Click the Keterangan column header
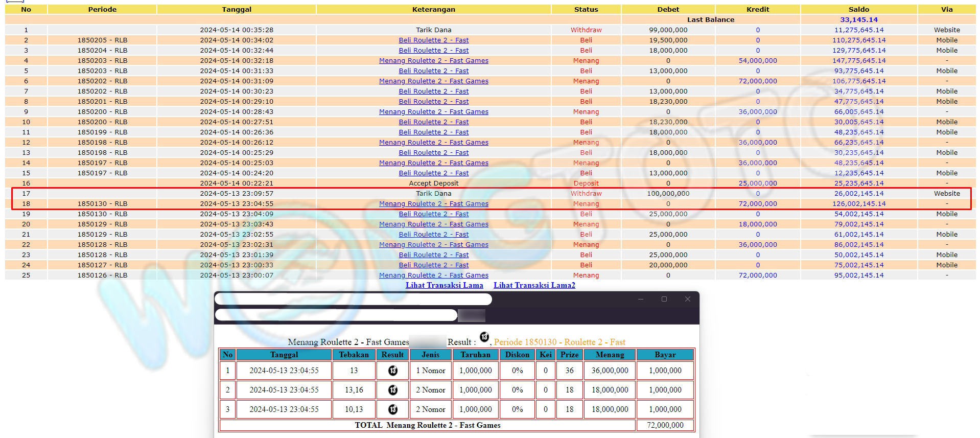Image resolution: width=980 pixels, height=438 pixels. click(433, 9)
